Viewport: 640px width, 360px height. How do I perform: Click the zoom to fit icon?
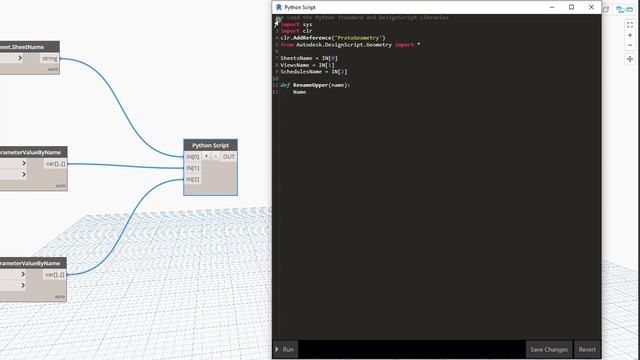coord(630,25)
